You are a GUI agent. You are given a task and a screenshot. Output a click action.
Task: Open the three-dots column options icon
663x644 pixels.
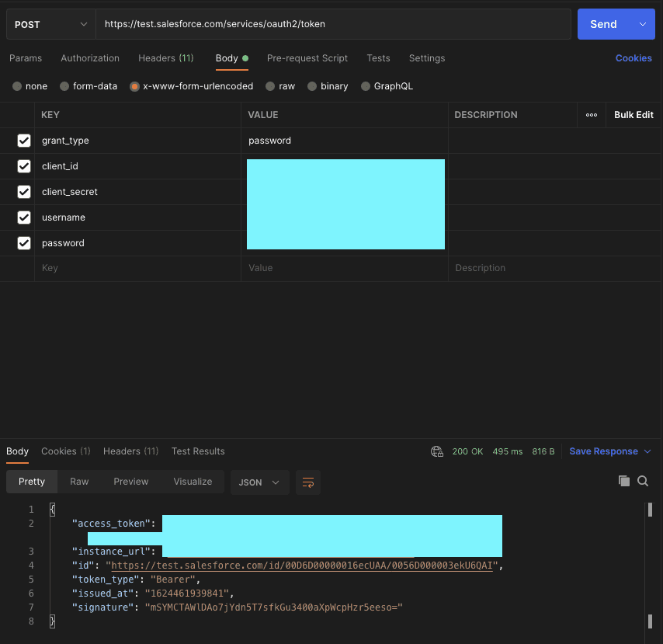pos(591,115)
